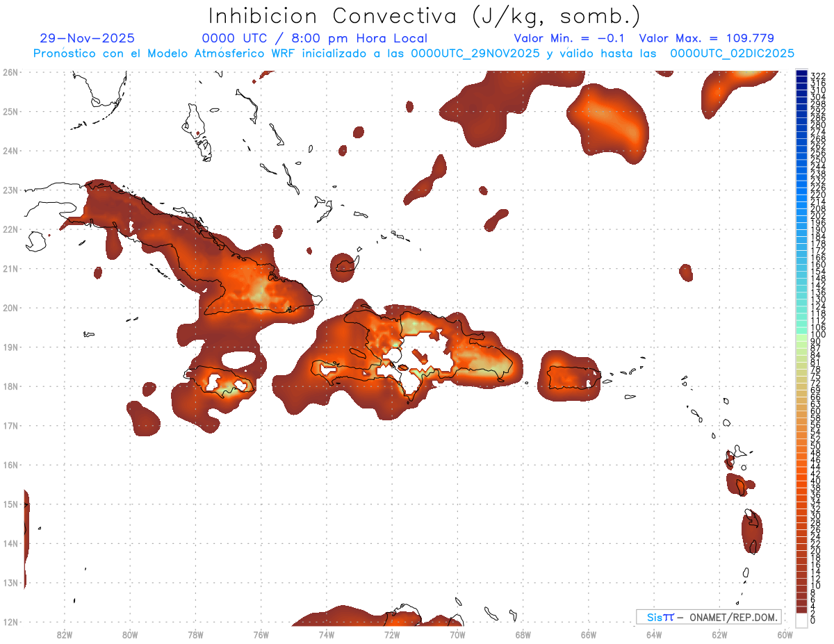Click the Puerto Rico island outline on the map
Screen dimensions: 834x644
[x=573, y=378]
